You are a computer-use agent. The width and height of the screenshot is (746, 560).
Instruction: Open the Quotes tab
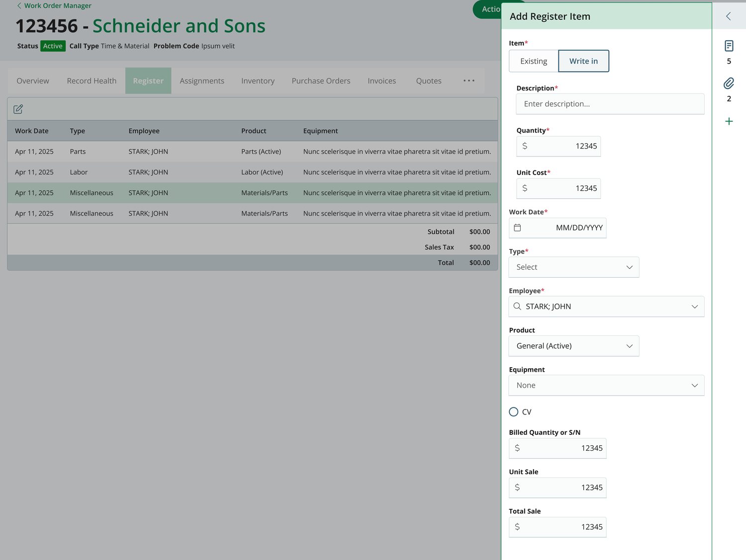429,81
